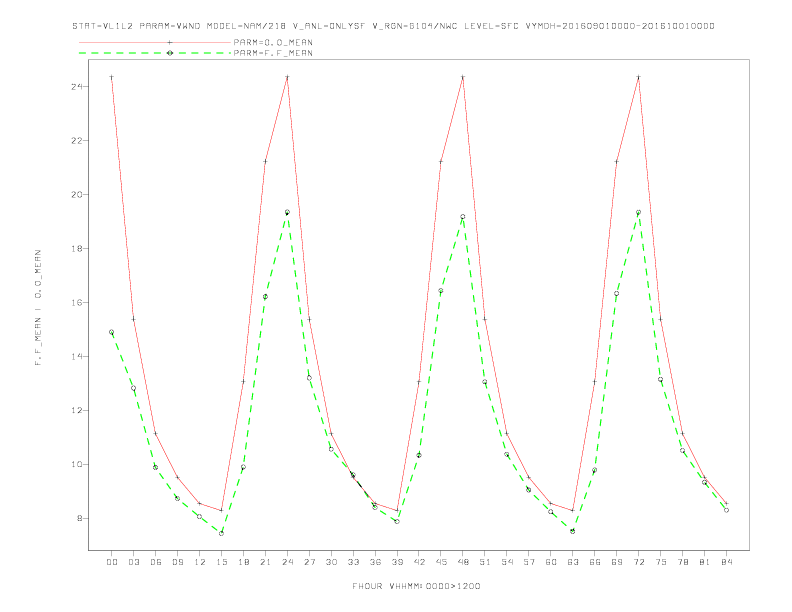Click y-axis tick label 10
The image size is (792, 612).
coord(77,465)
